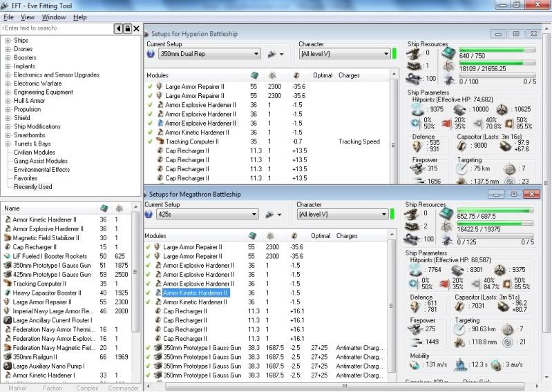Switch to the Faction tab
The width and height of the screenshot is (552, 392).
tap(53, 388)
